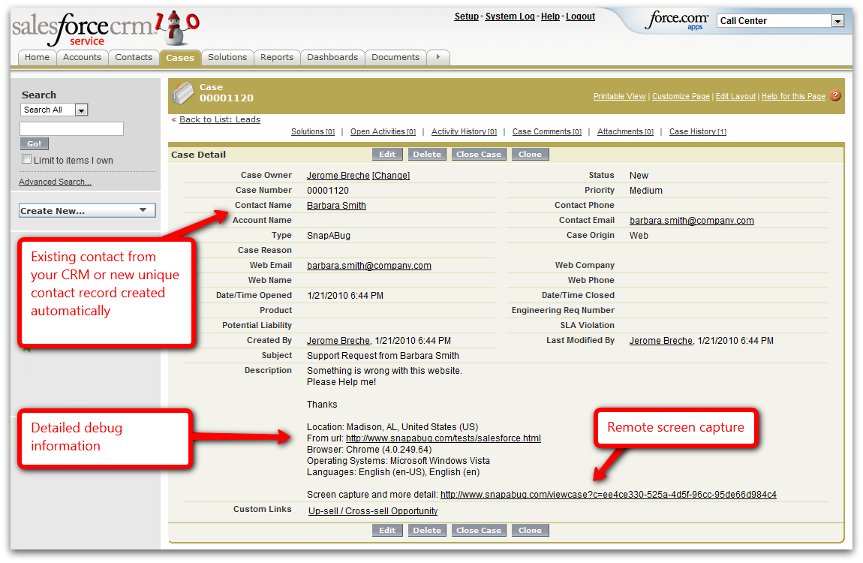Click subject Support Request from Barbara Smith
The height and width of the screenshot is (563, 863).
[383, 356]
